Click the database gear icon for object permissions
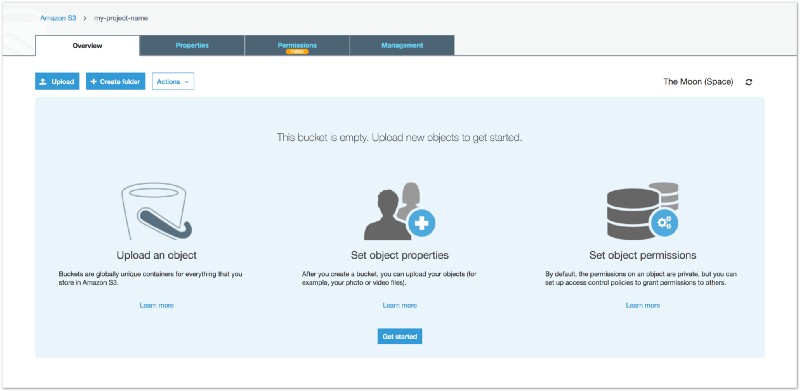 point(643,211)
